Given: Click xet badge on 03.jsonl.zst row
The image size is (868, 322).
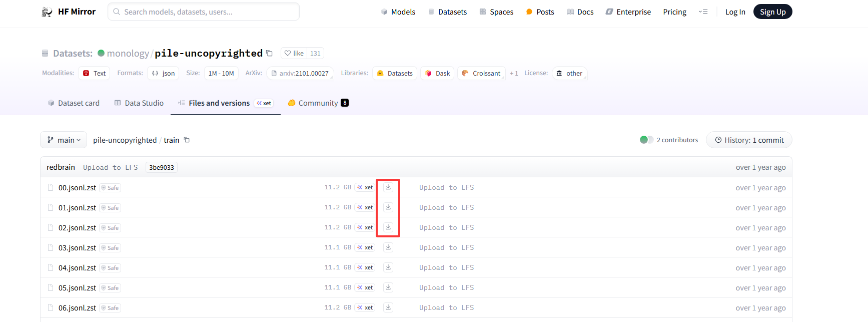Looking at the screenshot, I should pos(365,247).
